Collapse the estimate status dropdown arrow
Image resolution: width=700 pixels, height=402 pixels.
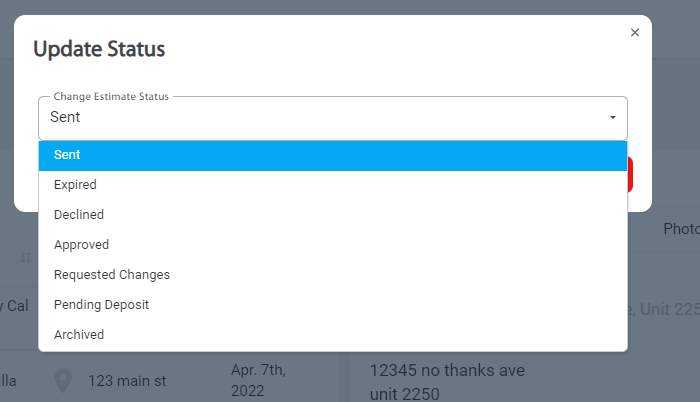[x=612, y=117]
